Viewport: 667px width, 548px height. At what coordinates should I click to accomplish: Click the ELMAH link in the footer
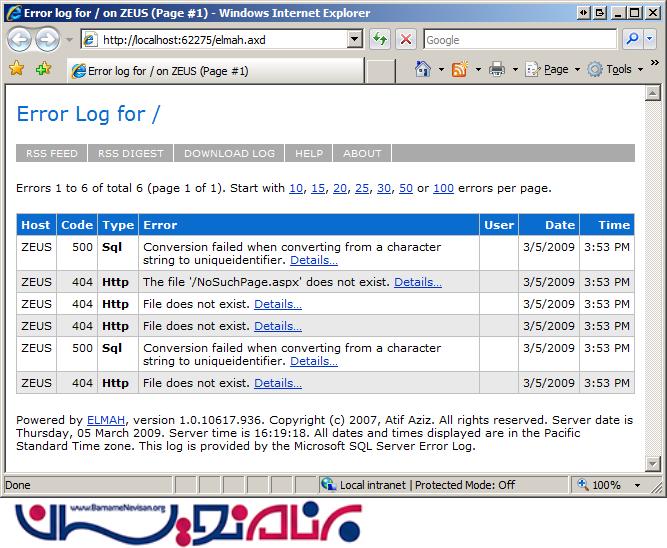tap(106, 420)
